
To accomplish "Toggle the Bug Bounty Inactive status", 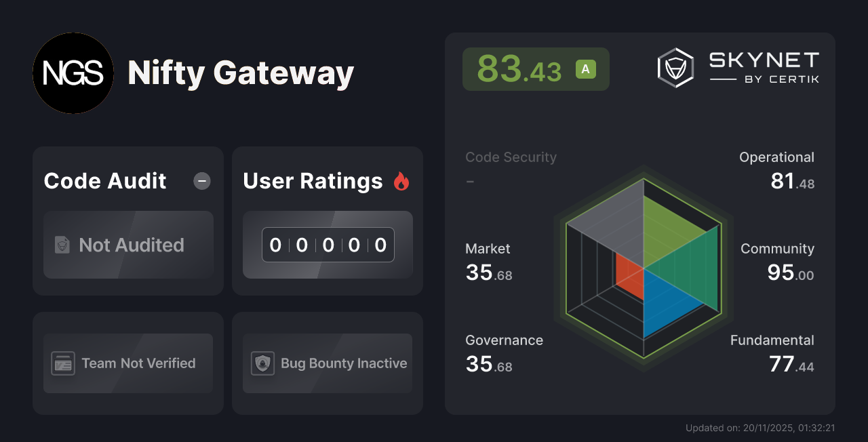I will pos(328,363).
